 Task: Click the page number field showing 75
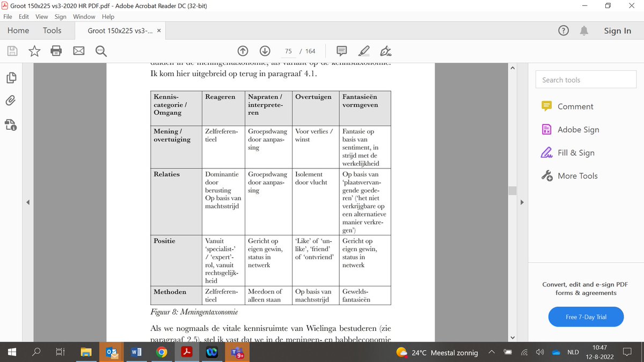pyautogui.click(x=288, y=51)
